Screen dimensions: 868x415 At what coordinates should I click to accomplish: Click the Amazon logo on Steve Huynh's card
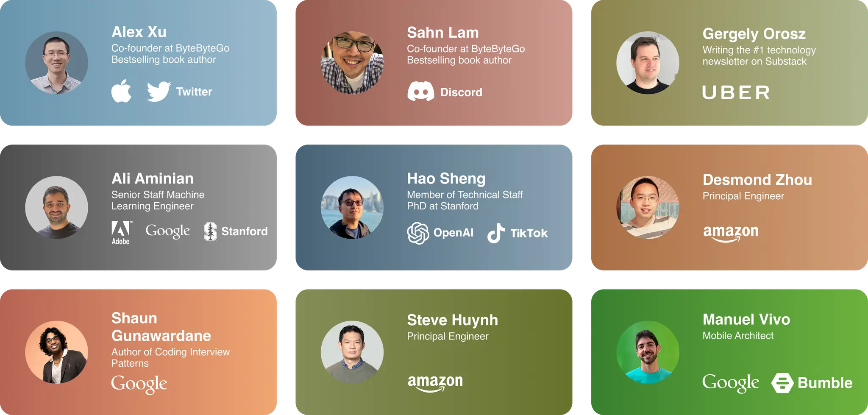tap(435, 383)
